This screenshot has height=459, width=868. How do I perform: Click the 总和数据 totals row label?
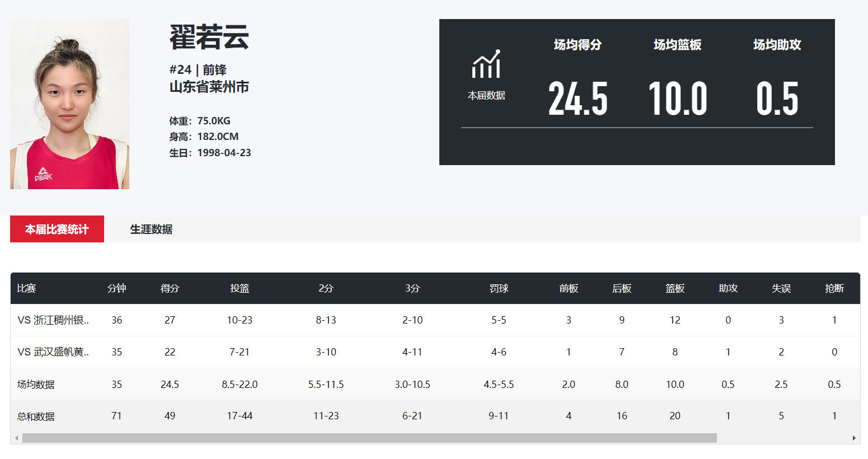(36, 416)
